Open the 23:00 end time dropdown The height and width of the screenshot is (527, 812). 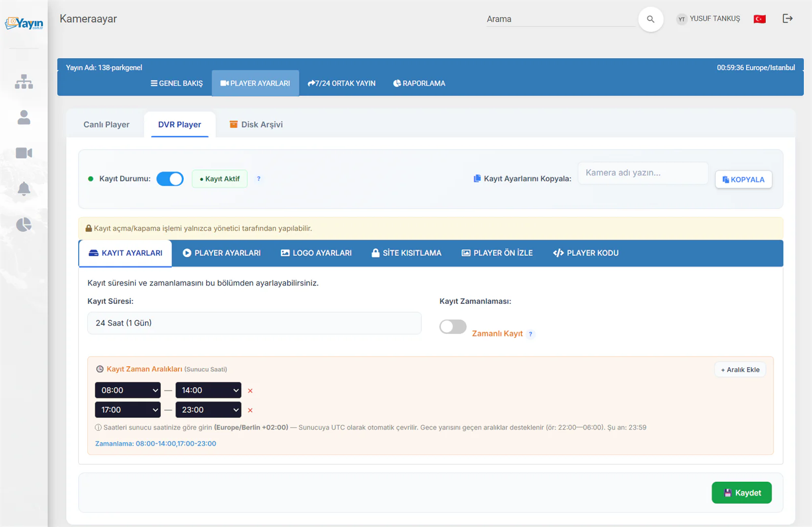(209, 410)
